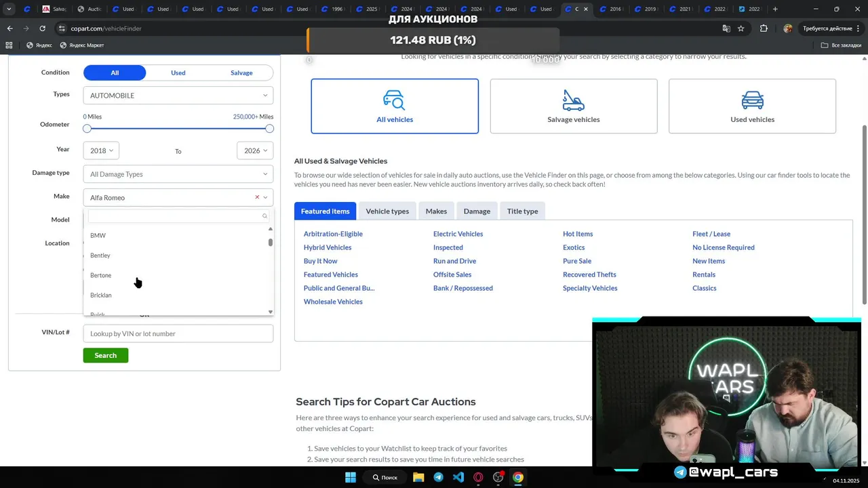The width and height of the screenshot is (868, 488).
Task: Select the Used condition option
Action: click(x=178, y=73)
